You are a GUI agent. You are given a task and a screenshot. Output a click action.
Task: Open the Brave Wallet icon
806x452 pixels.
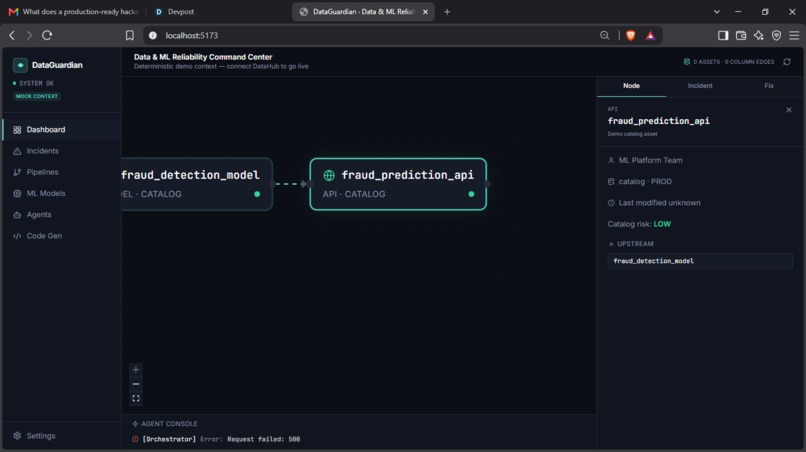[741, 35]
